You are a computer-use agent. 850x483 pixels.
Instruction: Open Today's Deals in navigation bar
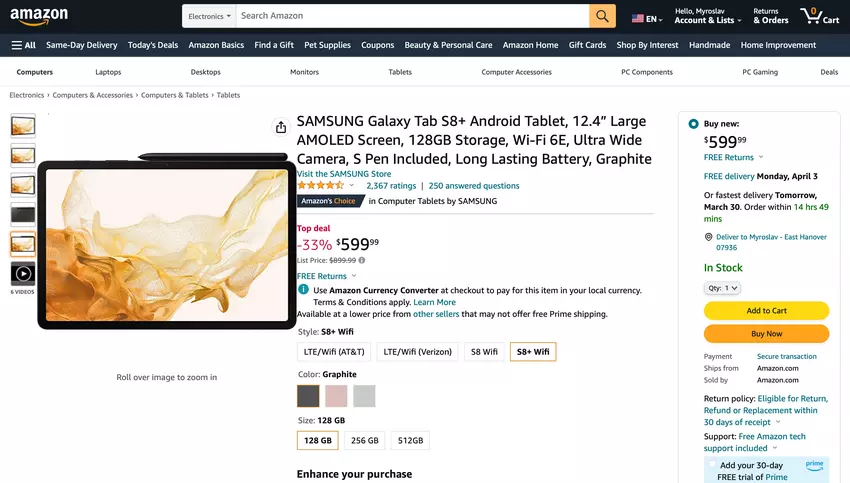[153, 45]
